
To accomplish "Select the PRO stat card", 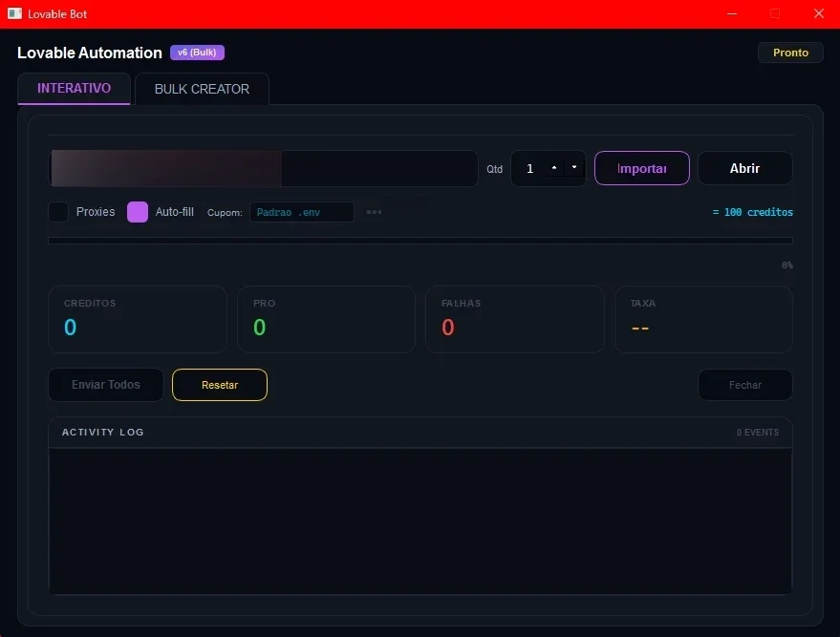I will click(x=326, y=319).
